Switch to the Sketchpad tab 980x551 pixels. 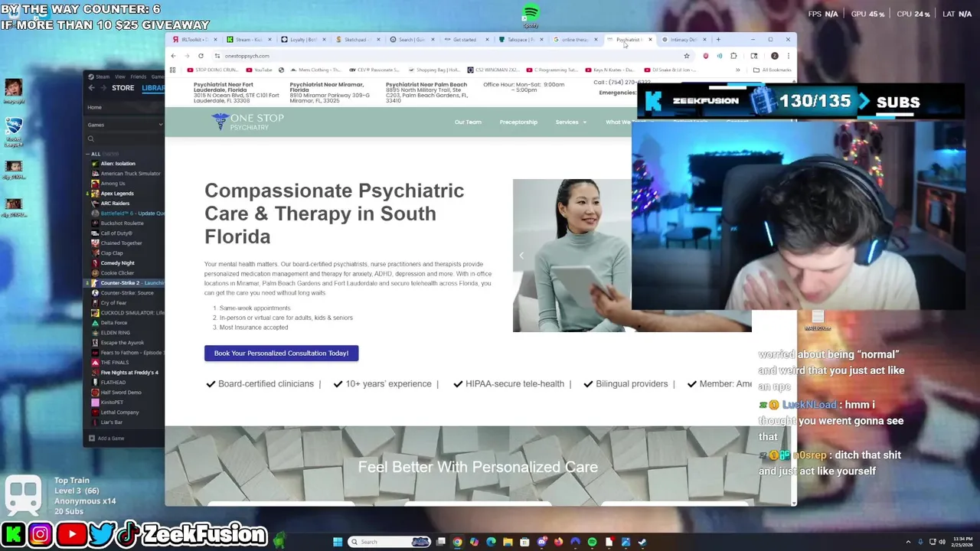(x=357, y=40)
